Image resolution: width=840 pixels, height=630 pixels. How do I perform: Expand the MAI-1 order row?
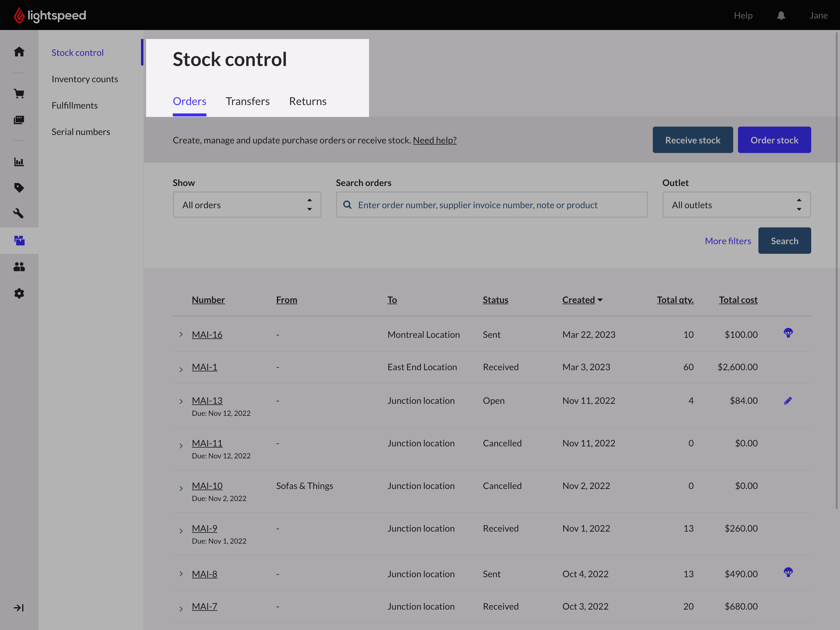[181, 369]
